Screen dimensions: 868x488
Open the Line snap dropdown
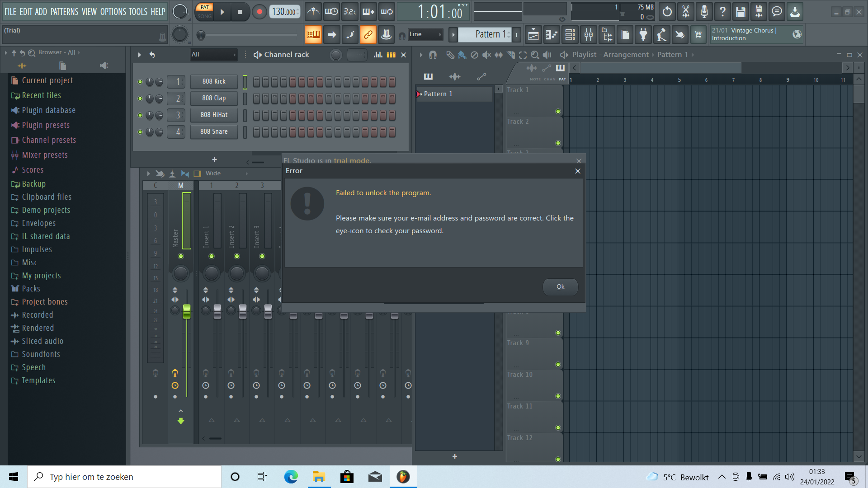pos(425,34)
